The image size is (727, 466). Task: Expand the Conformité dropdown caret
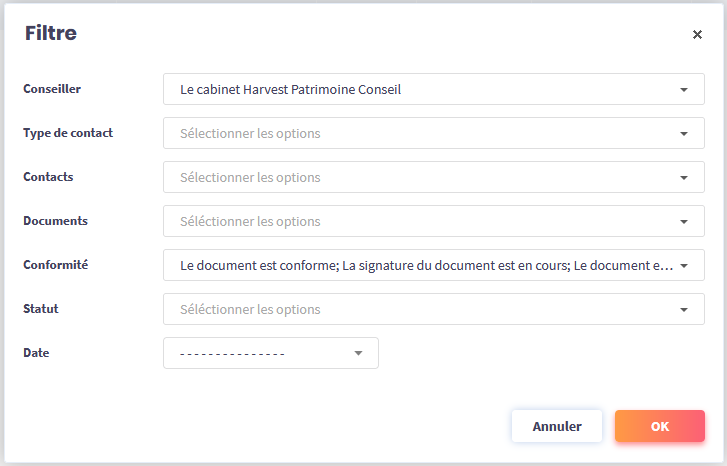coord(684,266)
